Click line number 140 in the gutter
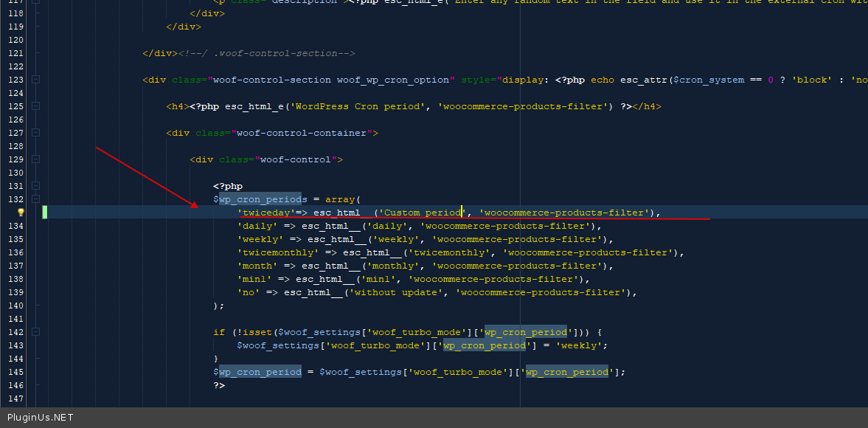Image resolution: width=868 pixels, height=428 pixels. pos(15,306)
